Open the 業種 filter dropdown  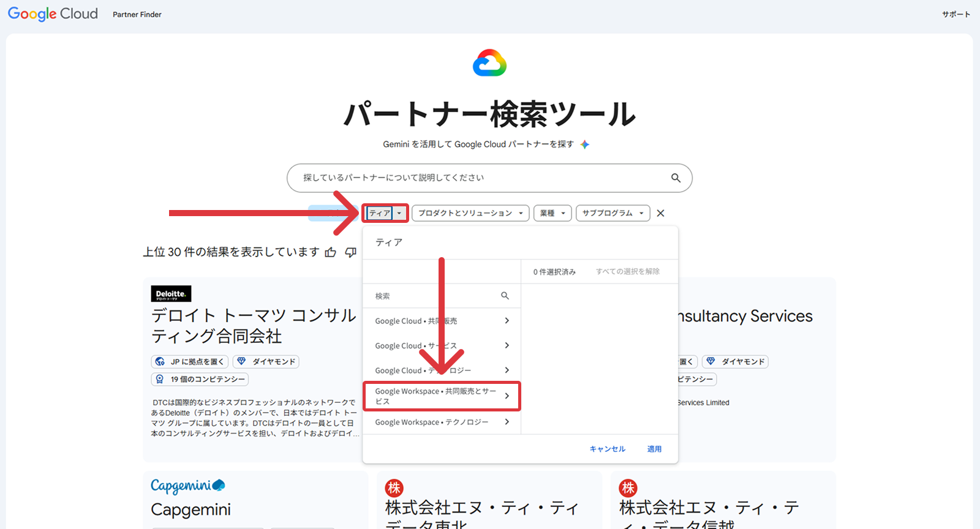tap(552, 213)
